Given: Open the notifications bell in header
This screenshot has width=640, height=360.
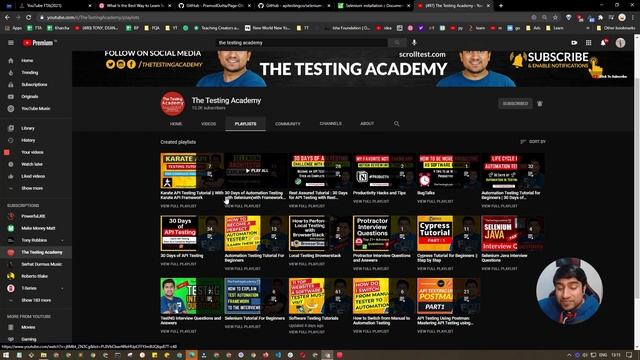Looking at the screenshot, I should coord(604,42).
